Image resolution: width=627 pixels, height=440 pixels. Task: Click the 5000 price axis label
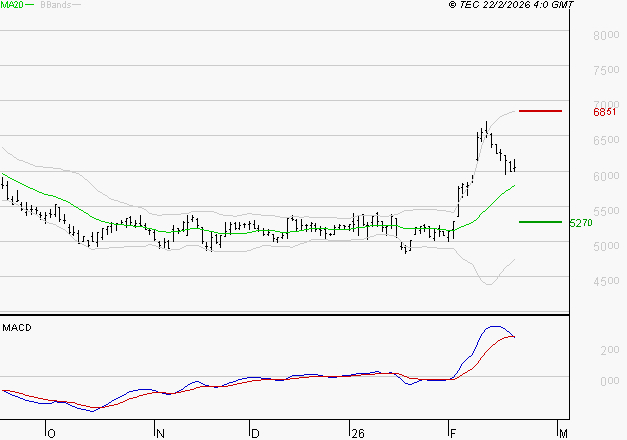point(606,246)
